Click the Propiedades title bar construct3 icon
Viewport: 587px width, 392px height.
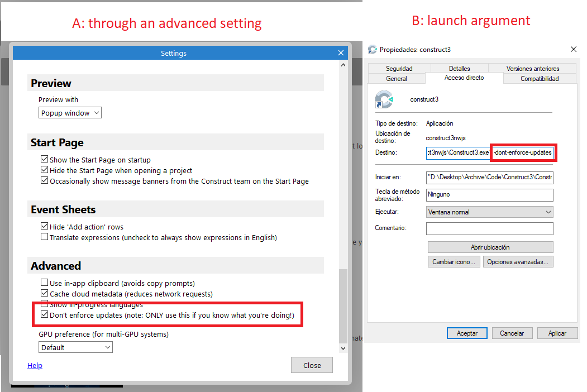pyautogui.click(x=372, y=50)
